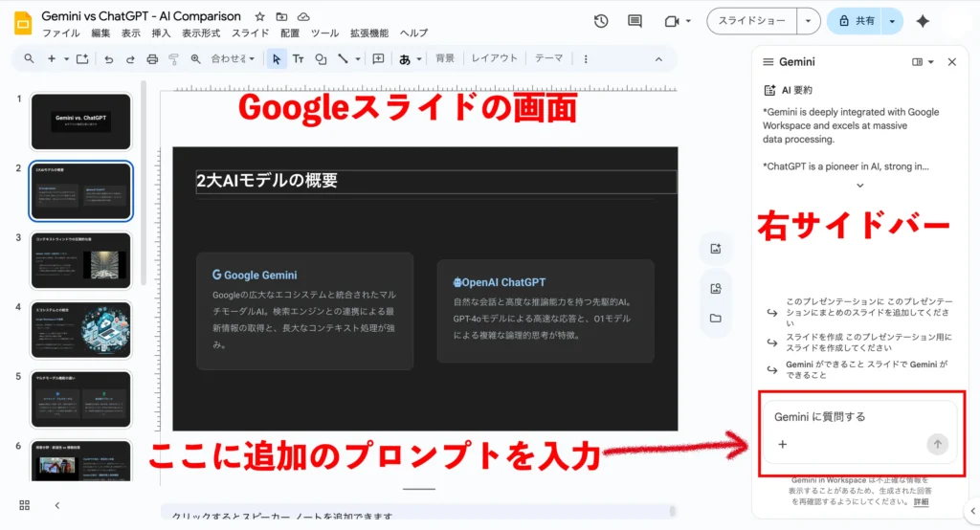Open Gemini panel hamburger menu
This screenshot has height=530, width=980.
(x=768, y=62)
